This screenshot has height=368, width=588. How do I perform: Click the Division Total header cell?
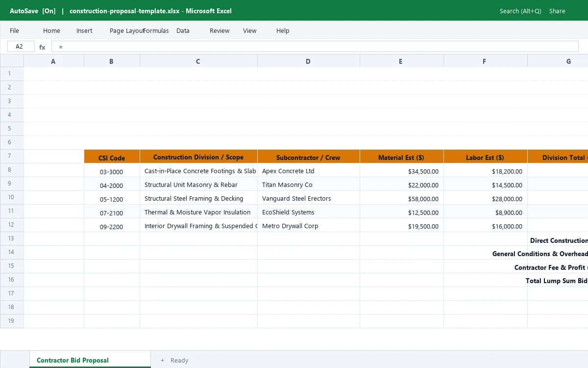558,156
